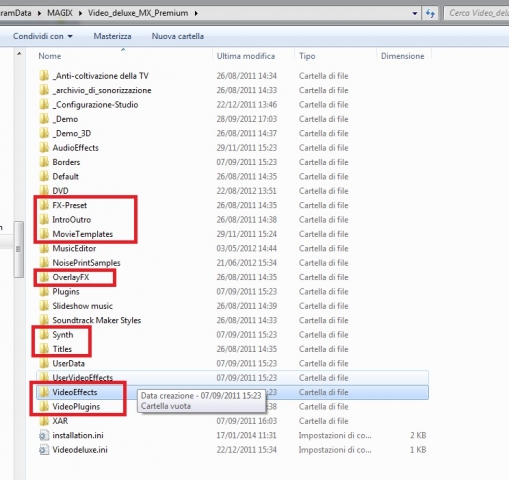Click the _Configurazione-Studio folder icon
509x480 pixels.
pyautogui.click(x=44, y=104)
